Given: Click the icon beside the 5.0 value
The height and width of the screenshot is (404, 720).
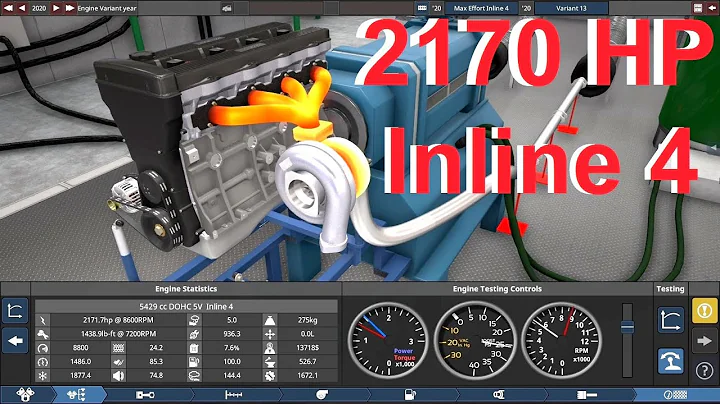Looking at the screenshot, I should pos(194,320).
